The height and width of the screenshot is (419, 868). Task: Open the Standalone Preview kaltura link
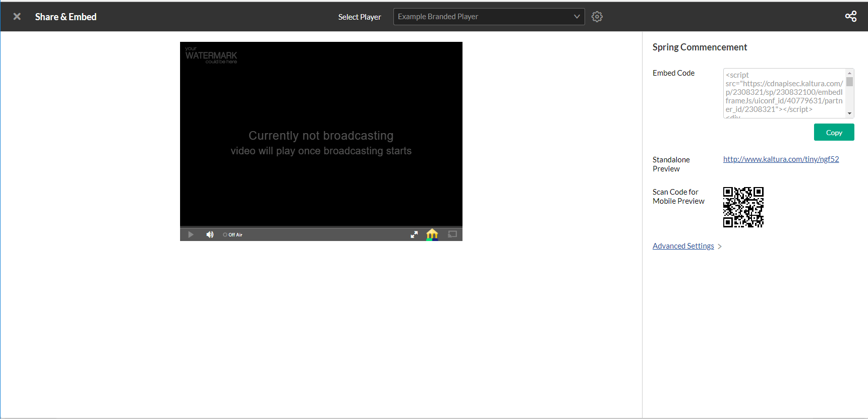781,159
